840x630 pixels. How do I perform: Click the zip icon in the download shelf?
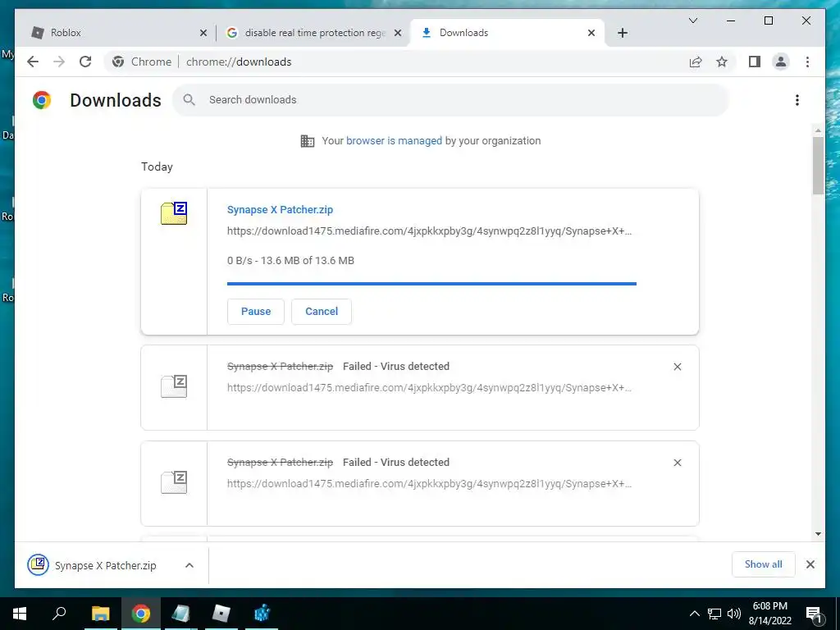point(38,564)
